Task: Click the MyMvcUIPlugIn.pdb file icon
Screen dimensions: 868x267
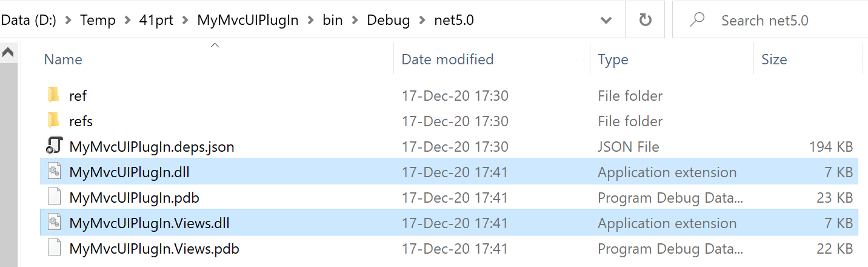Action: pos(54,198)
